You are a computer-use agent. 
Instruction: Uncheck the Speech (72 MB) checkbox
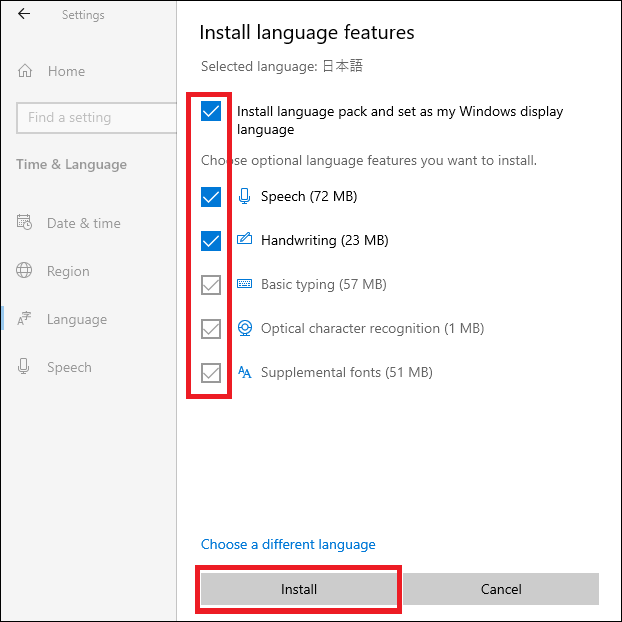pos(211,197)
